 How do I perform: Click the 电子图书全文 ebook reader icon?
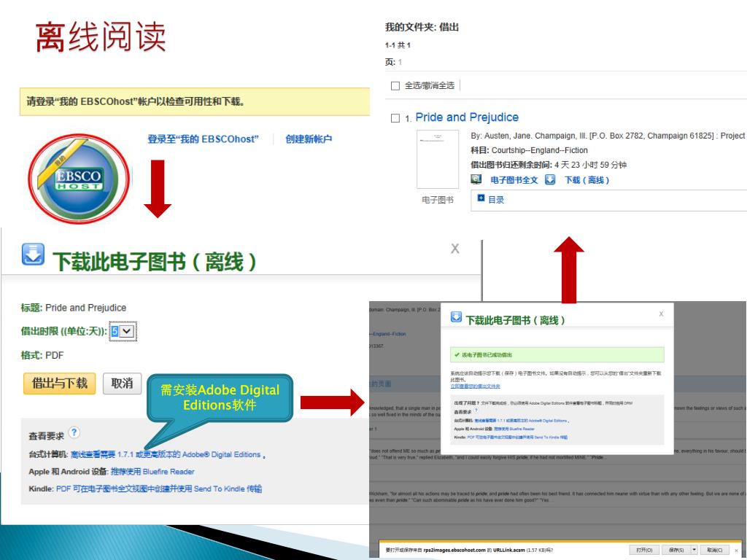click(x=476, y=179)
